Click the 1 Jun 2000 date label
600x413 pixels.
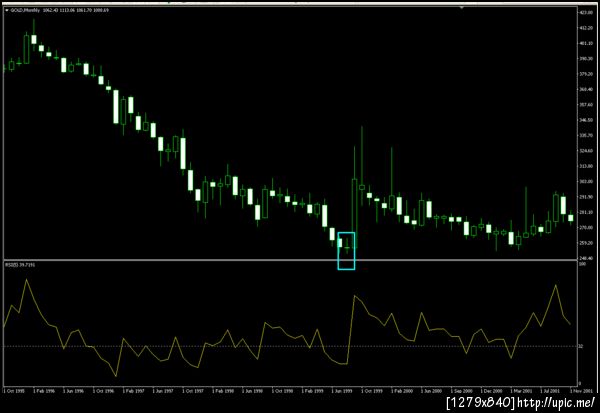pos(432,391)
